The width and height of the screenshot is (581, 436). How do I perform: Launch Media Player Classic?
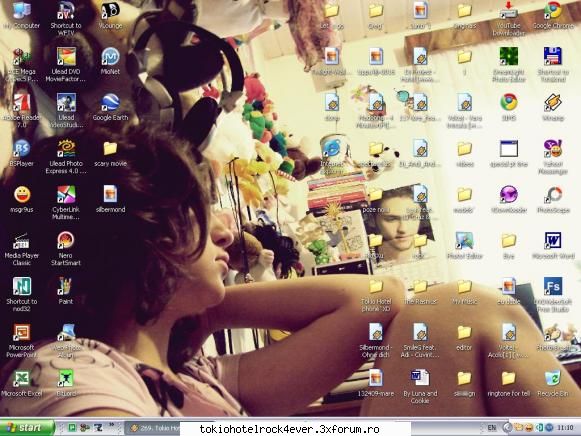click(x=21, y=248)
